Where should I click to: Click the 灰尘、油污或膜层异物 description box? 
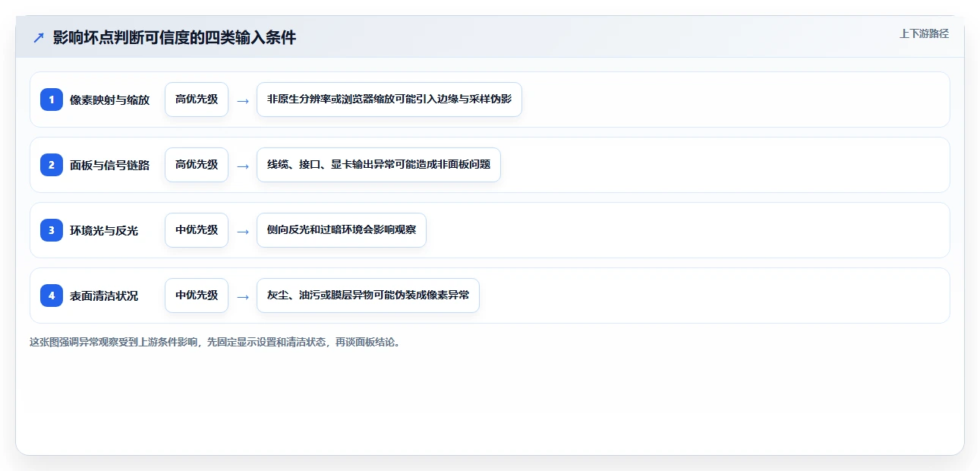[x=368, y=296]
